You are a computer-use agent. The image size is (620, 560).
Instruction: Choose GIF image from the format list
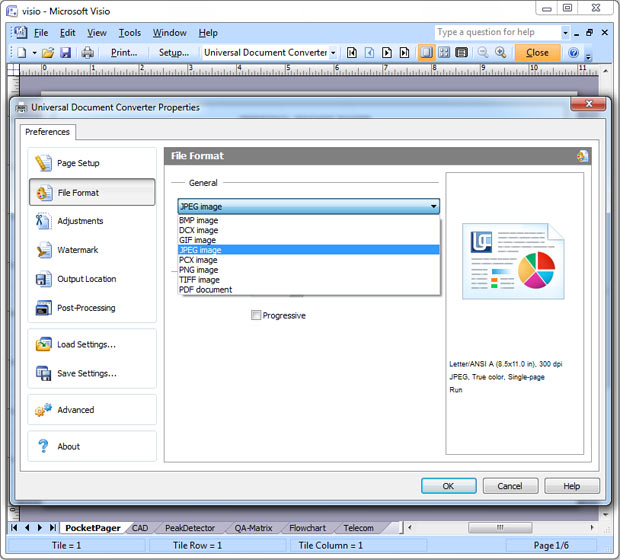(x=308, y=240)
